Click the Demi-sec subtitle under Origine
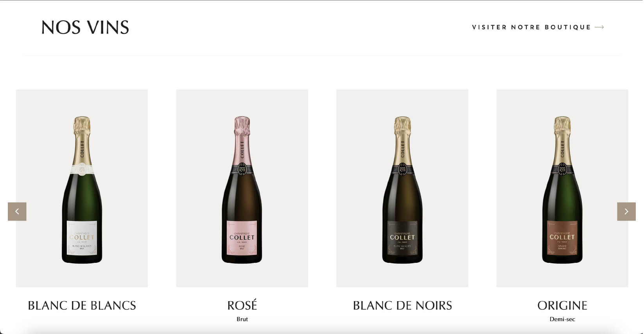Screen dimensions: 644x334 coord(562,319)
